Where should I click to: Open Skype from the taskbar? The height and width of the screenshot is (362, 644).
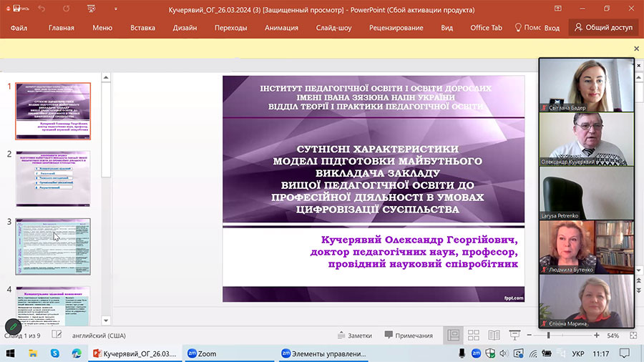coord(55,353)
